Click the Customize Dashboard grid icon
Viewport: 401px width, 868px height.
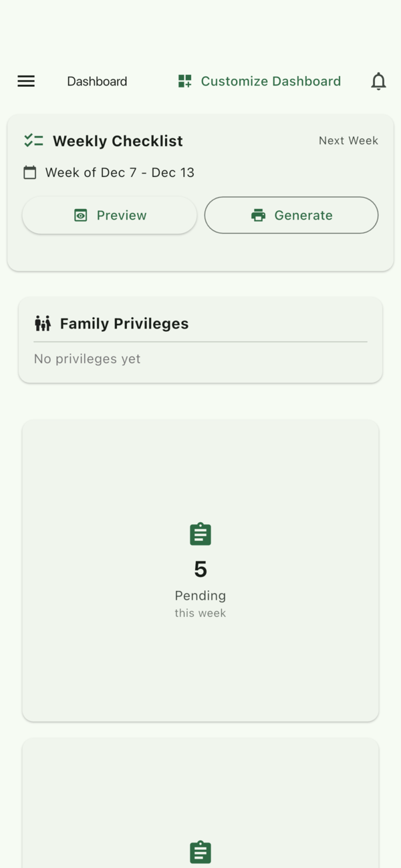point(184,81)
